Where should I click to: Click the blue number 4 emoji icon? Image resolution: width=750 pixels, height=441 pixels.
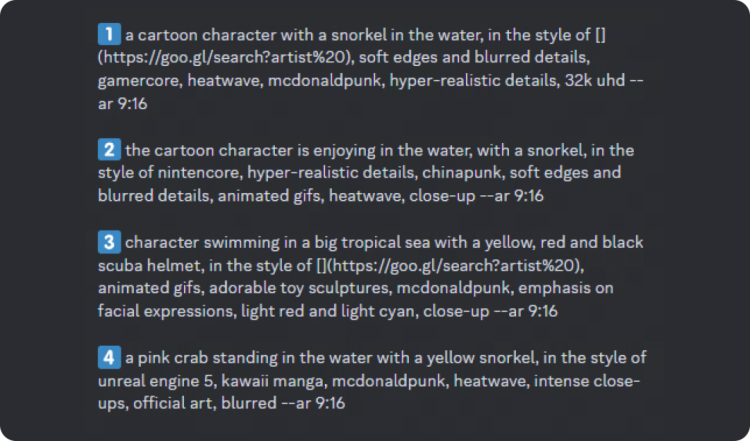pyautogui.click(x=109, y=357)
